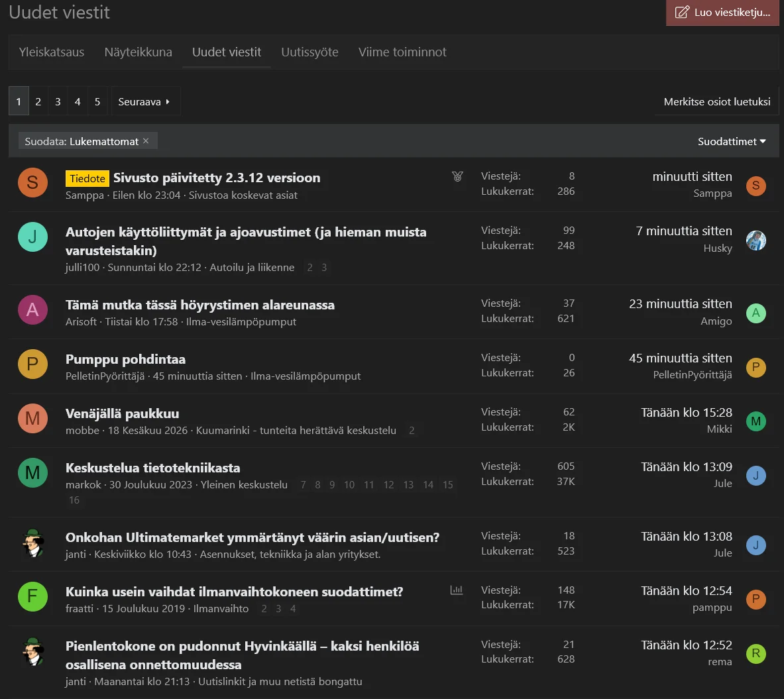
Task: Open the Uutissyöte tab
Action: pyautogui.click(x=309, y=52)
